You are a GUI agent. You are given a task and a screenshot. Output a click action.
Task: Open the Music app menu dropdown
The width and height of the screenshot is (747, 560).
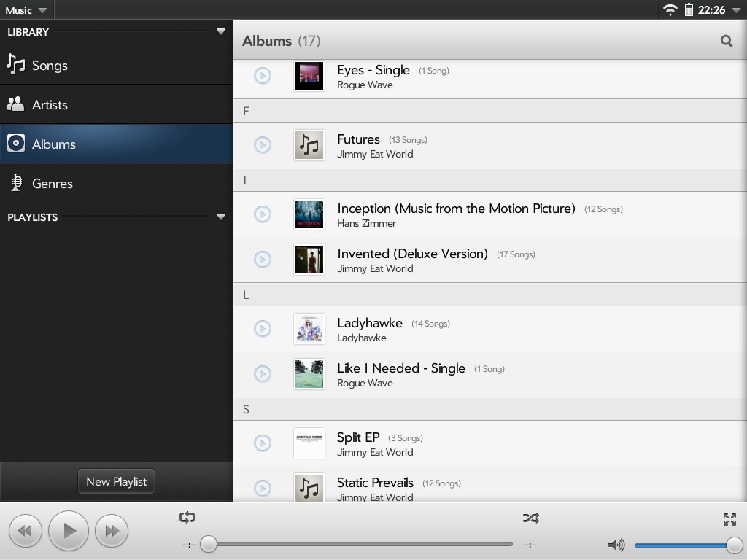click(26, 10)
